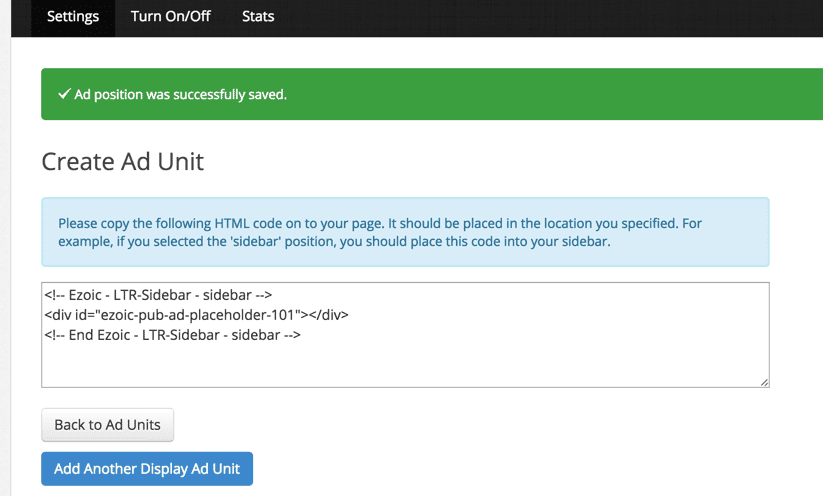Click the Create Ad Unit heading
823x496 pixels.
pos(123,161)
